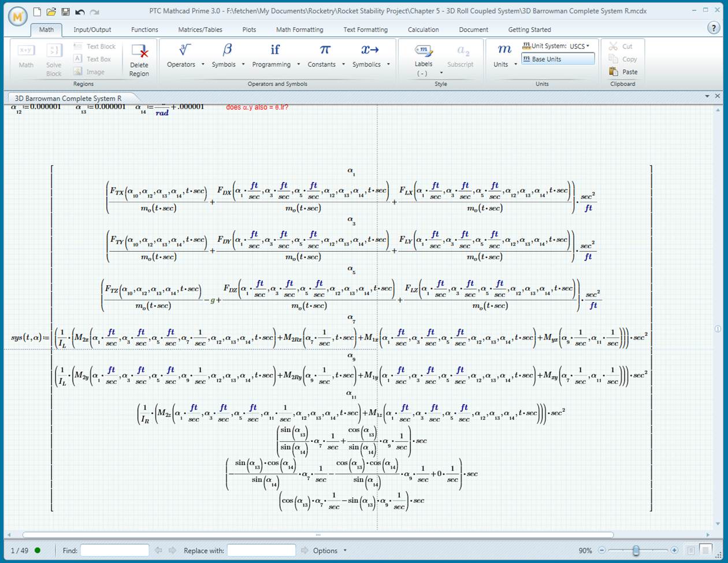Viewport: 728px width, 563px height.
Task: Open the Symbols beta palette
Action: coord(227,50)
